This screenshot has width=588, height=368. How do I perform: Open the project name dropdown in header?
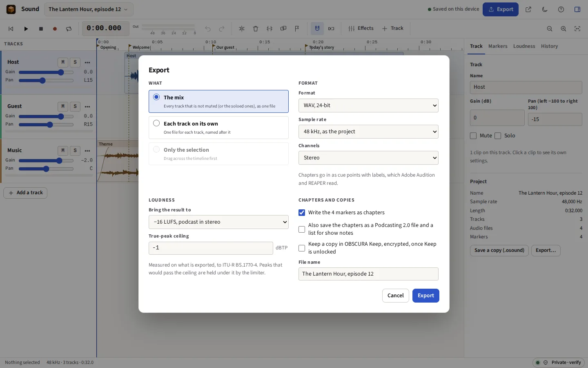(88, 9)
